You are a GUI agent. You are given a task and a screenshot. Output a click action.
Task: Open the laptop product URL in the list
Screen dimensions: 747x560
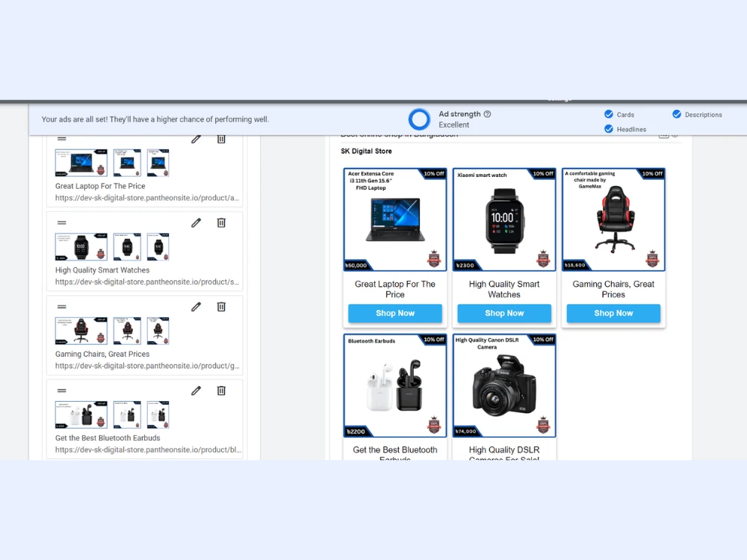coord(146,198)
